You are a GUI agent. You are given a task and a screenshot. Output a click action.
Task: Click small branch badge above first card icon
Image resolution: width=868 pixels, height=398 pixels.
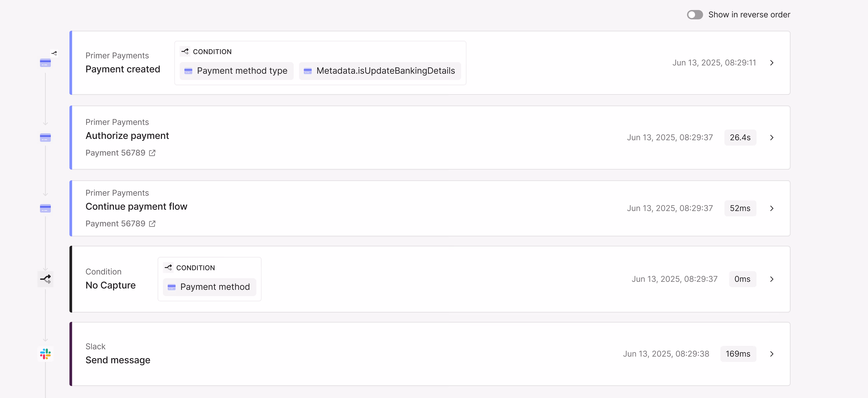[54, 53]
